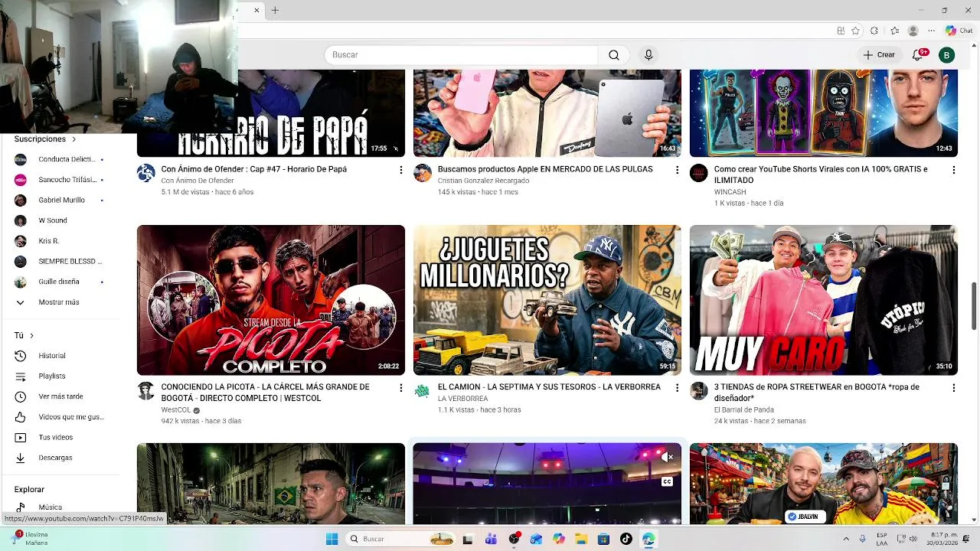Open Microsoft Store from the taskbar
The width and height of the screenshot is (980, 551).
click(x=603, y=539)
